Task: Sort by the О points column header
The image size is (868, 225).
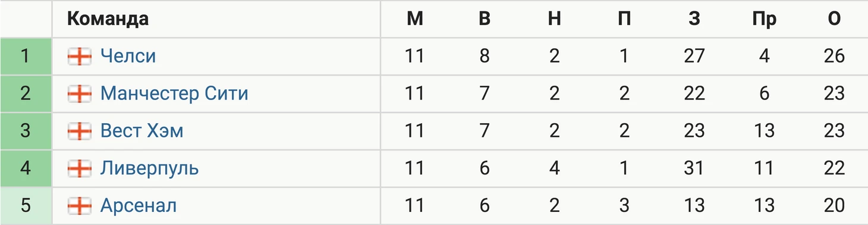Action: click(834, 19)
